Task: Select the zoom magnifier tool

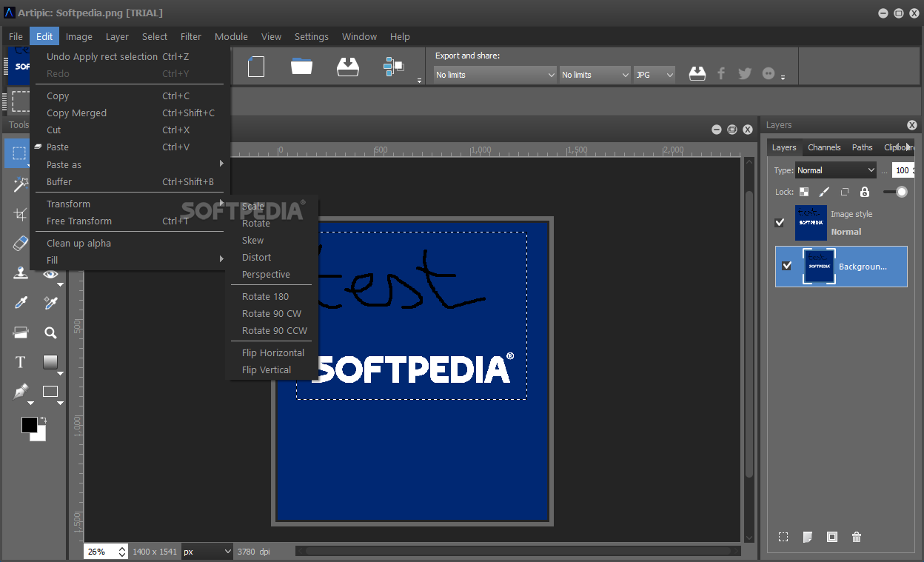Action: pyautogui.click(x=50, y=332)
